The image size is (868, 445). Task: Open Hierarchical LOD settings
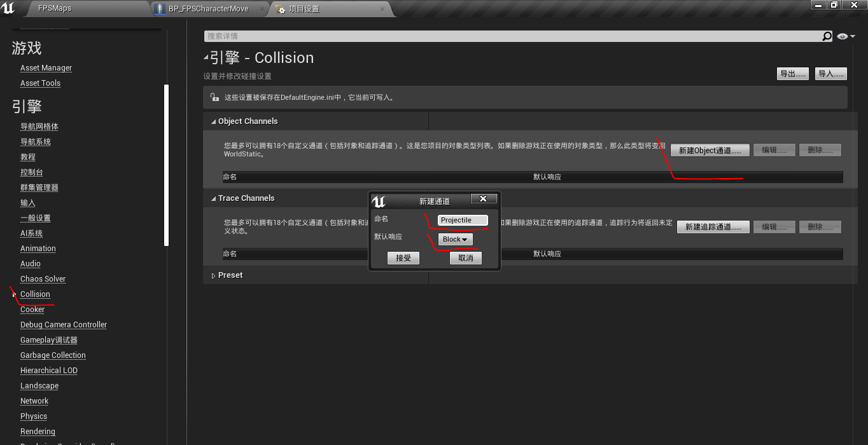click(49, 371)
